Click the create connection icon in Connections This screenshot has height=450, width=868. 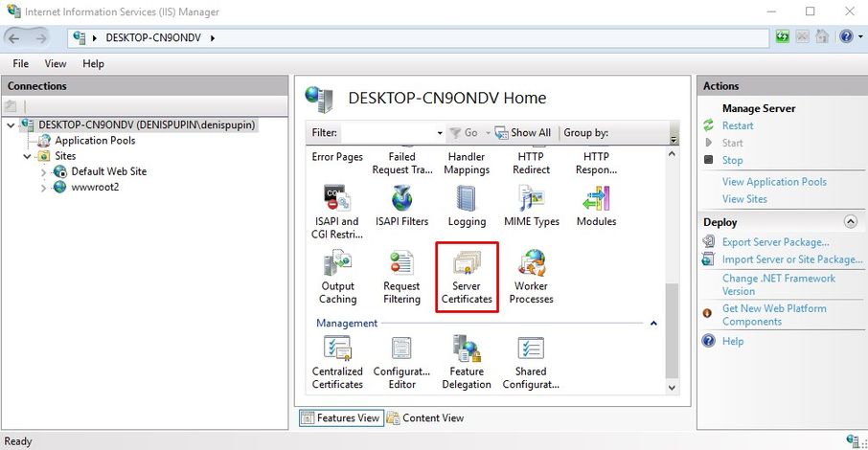click(x=11, y=105)
